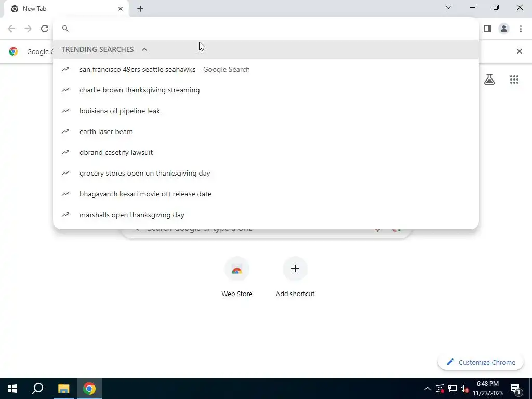Click the network tray icon
Viewport: 532px width, 399px height.
click(x=453, y=389)
